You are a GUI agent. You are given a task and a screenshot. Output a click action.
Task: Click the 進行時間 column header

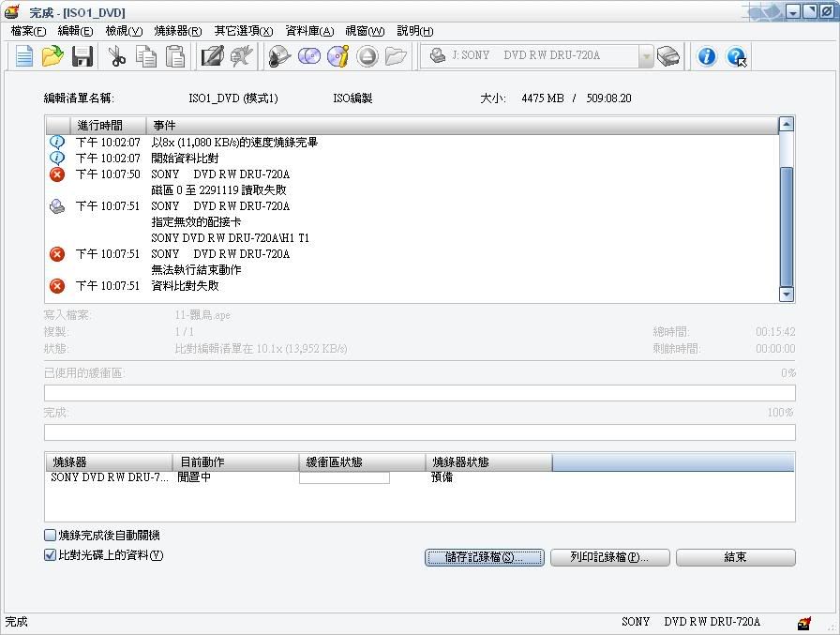point(108,126)
